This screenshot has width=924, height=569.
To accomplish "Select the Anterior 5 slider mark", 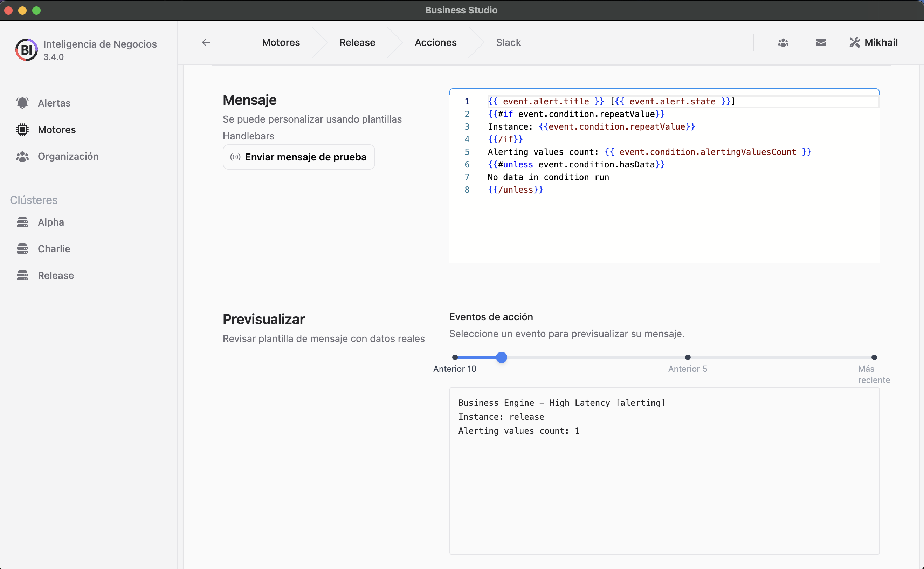I will tap(688, 357).
